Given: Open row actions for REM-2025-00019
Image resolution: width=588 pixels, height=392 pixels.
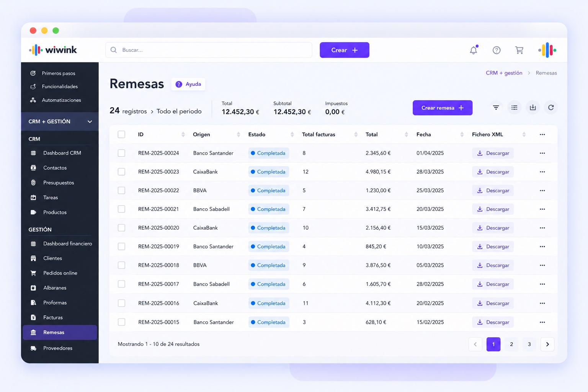Looking at the screenshot, I should (x=542, y=247).
